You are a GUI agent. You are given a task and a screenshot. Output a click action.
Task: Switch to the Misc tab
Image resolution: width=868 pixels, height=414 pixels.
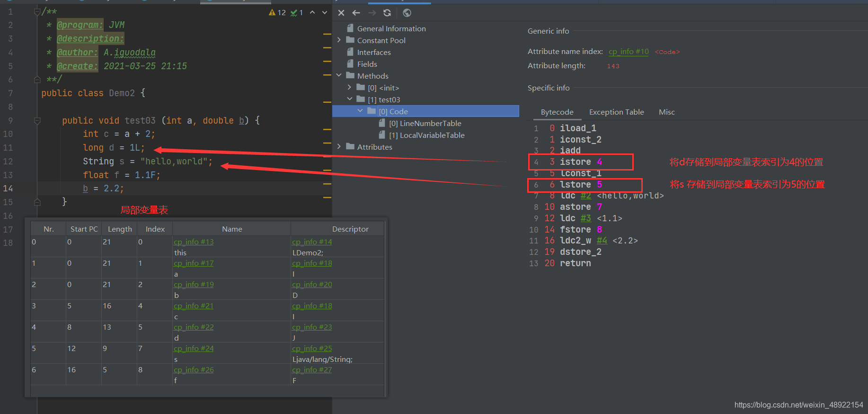pos(666,112)
